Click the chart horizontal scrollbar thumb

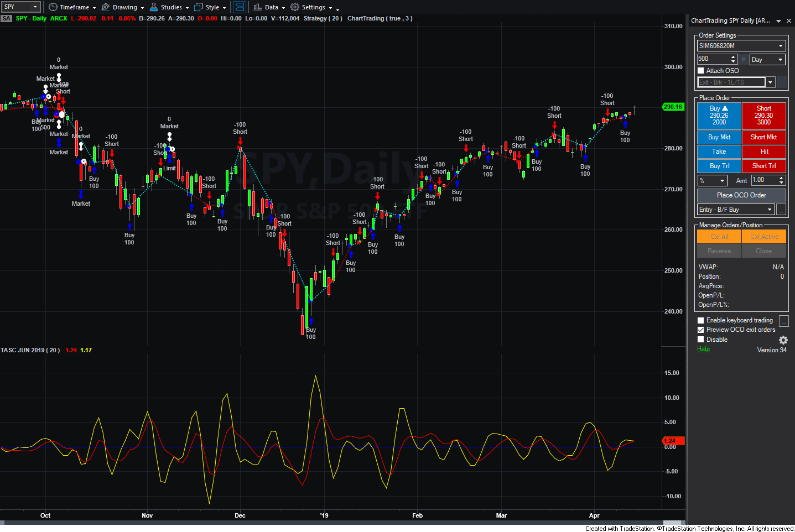(x=672, y=522)
